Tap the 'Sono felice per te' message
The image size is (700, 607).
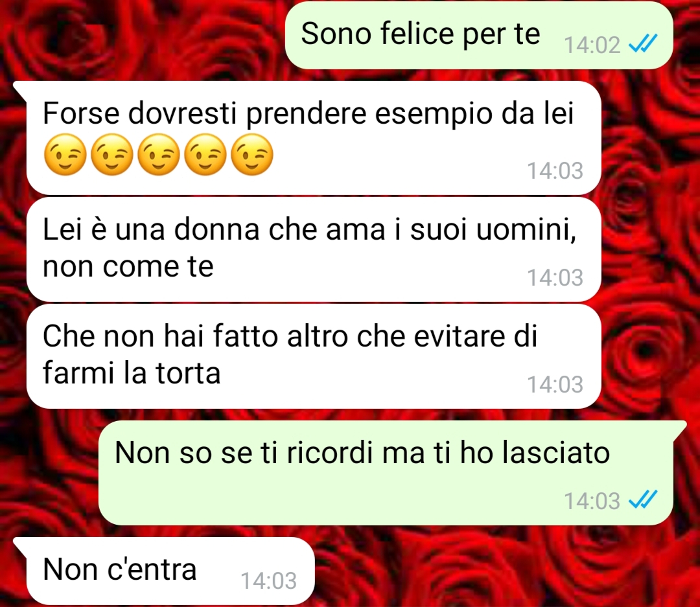[x=478, y=35]
